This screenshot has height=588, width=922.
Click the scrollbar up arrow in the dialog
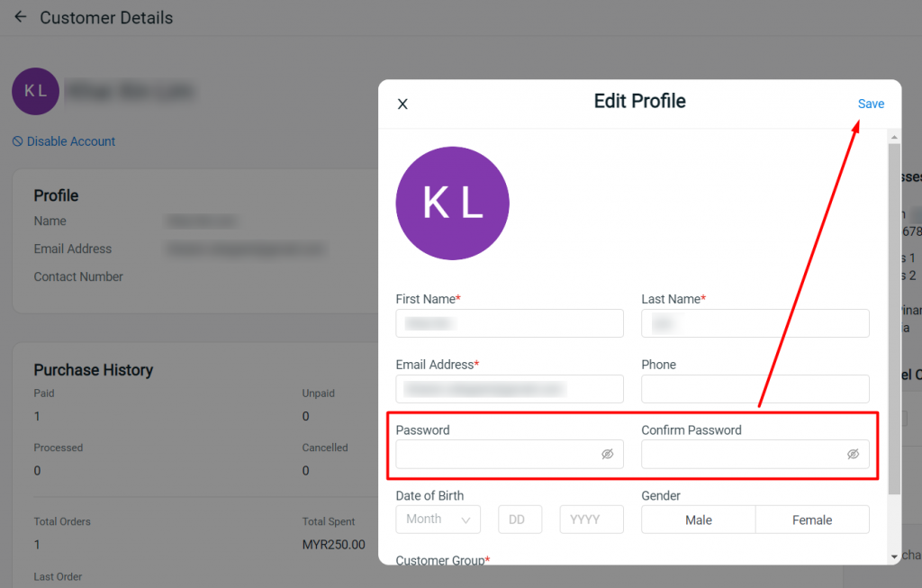point(894,137)
